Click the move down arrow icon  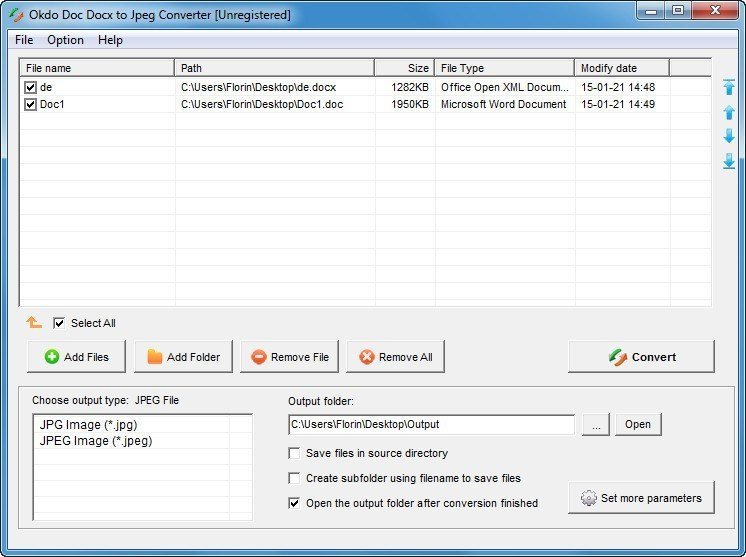click(728, 136)
